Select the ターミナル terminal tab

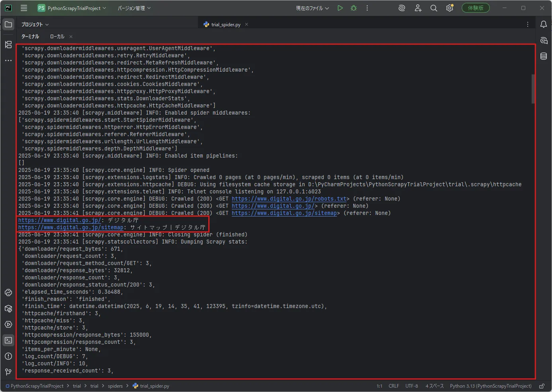pos(30,37)
